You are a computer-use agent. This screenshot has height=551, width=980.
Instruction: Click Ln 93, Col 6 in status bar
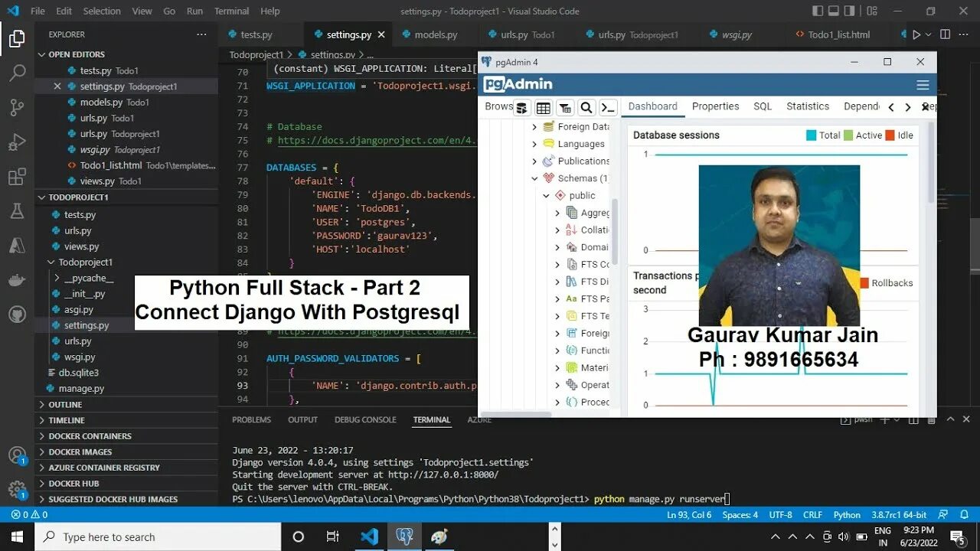point(688,515)
